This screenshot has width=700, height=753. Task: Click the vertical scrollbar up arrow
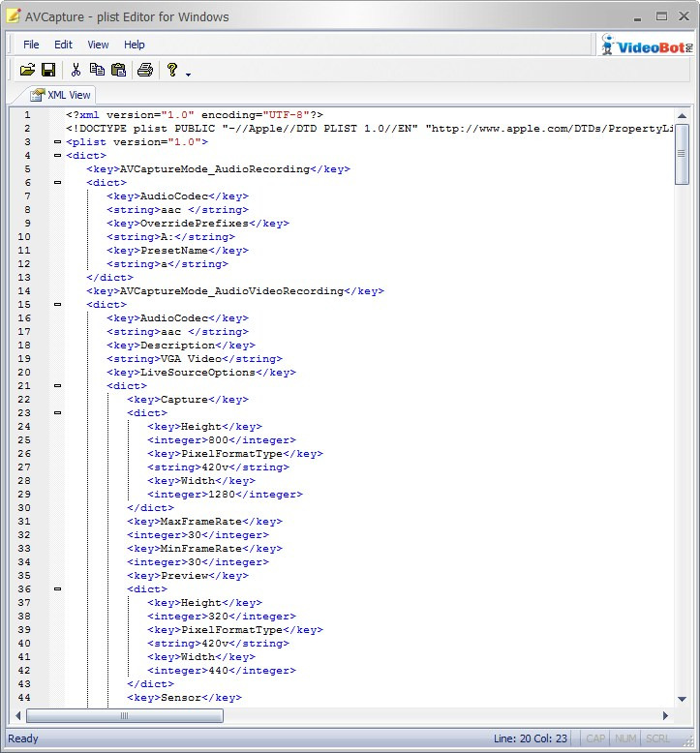(x=682, y=115)
